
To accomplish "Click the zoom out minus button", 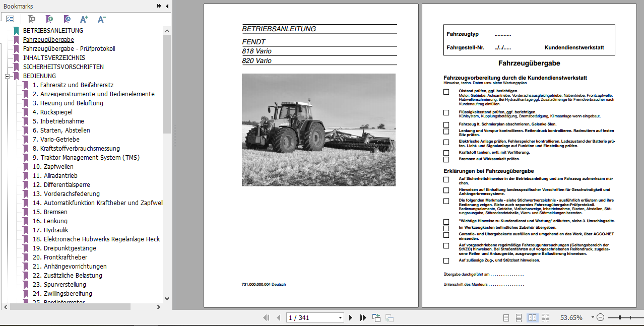I will 600,317.
